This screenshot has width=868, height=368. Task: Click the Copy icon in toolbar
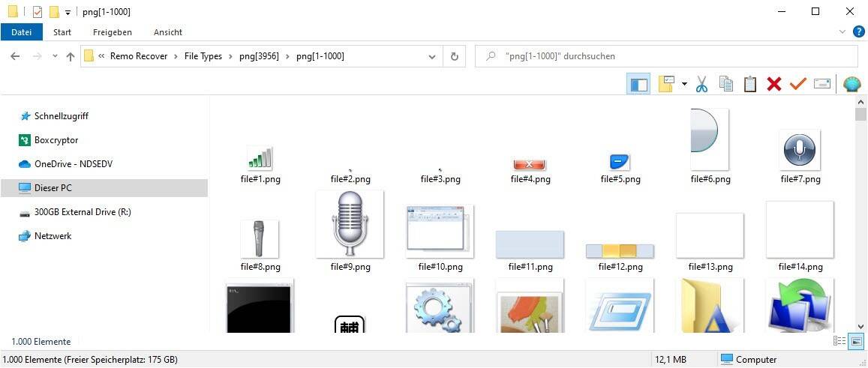tap(725, 84)
